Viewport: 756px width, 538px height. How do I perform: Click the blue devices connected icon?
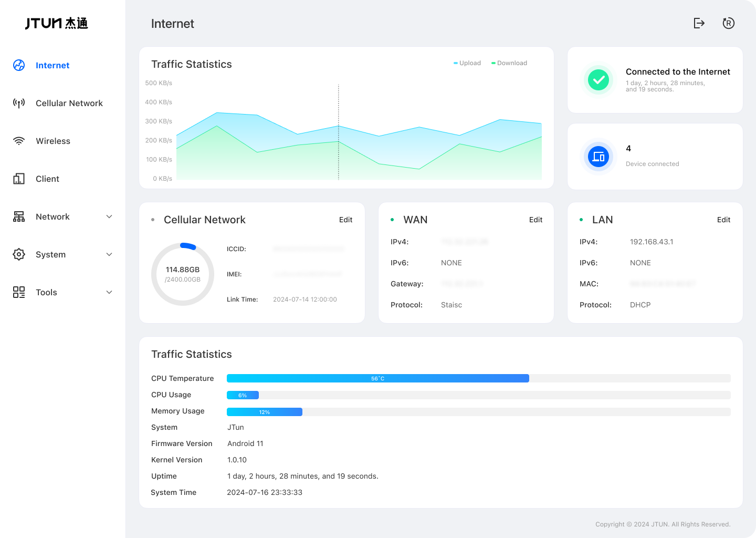[598, 157]
